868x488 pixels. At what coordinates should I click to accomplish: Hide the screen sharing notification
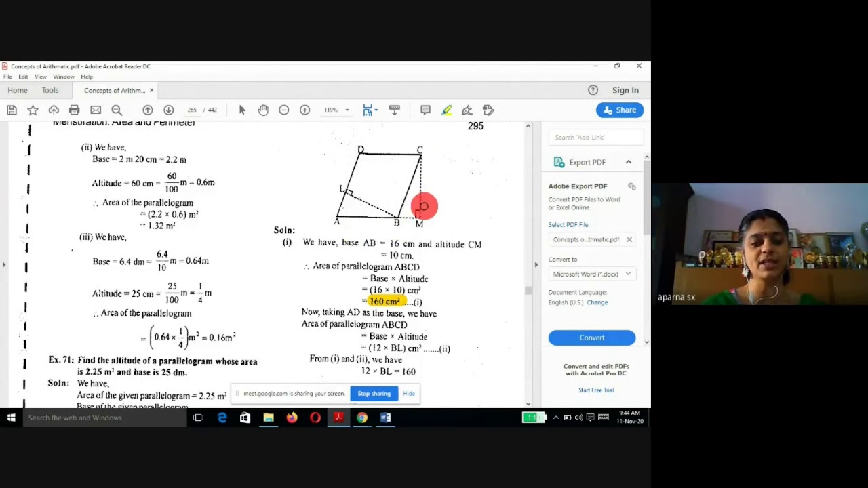pyautogui.click(x=409, y=394)
